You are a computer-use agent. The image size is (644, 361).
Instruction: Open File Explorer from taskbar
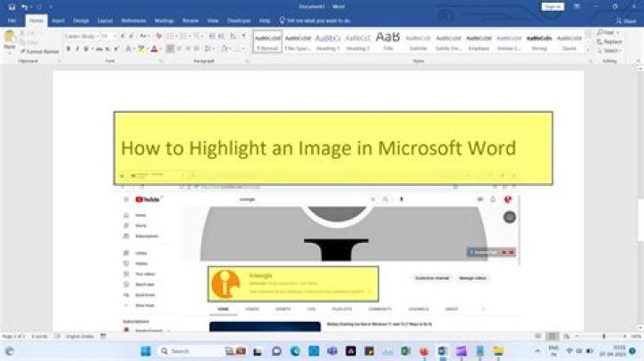click(498, 351)
